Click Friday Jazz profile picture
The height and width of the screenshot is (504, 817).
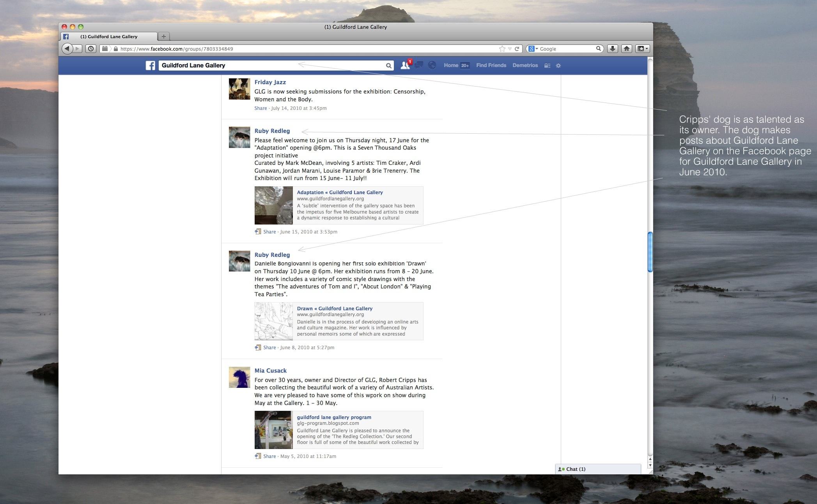point(239,89)
